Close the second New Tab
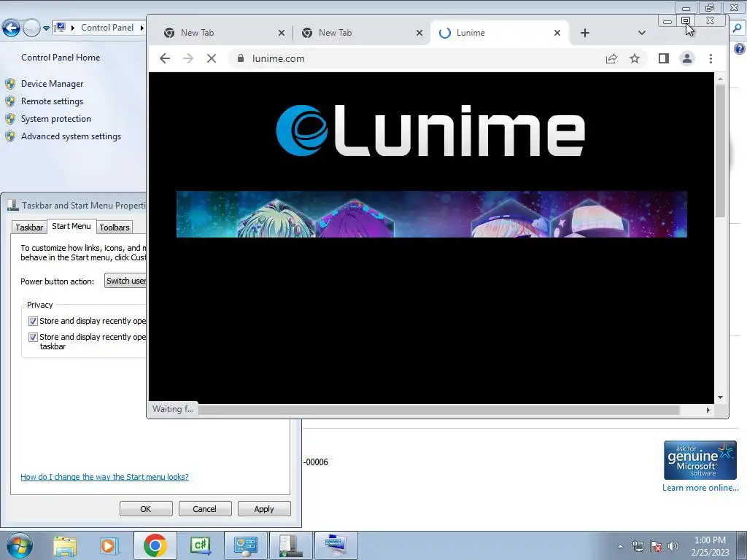 [x=419, y=33]
